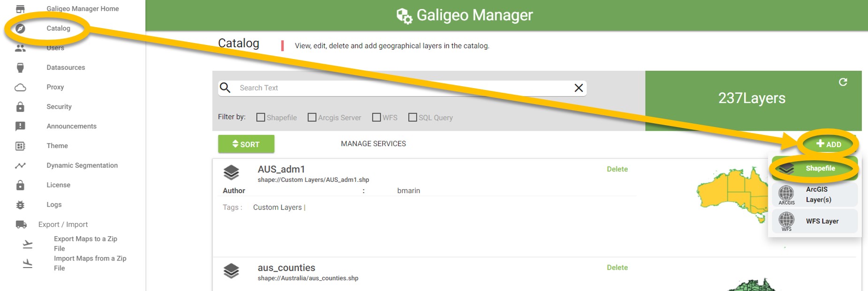This screenshot has height=291, width=868.
Task: Delete the aus_counties layer
Action: coord(617,268)
